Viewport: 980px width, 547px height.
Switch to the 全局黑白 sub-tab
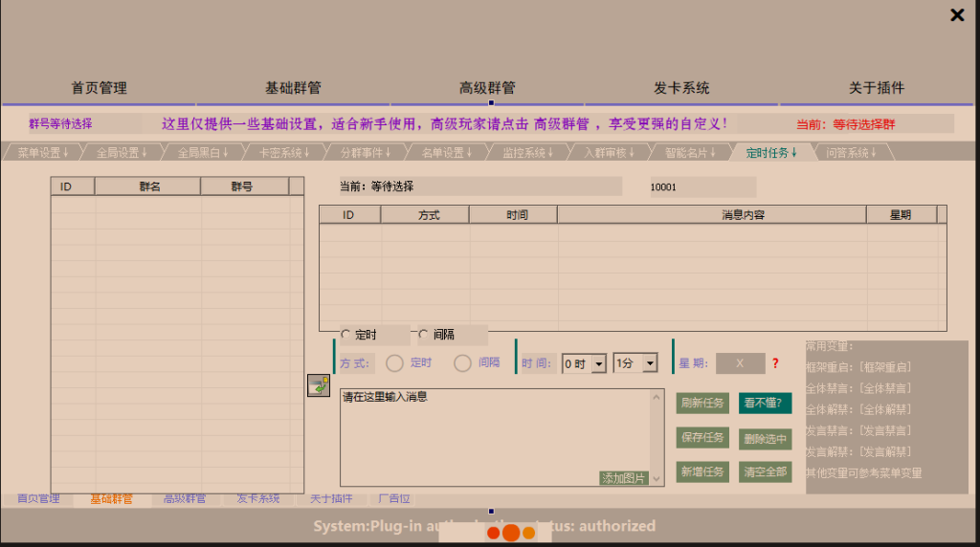(x=203, y=152)
